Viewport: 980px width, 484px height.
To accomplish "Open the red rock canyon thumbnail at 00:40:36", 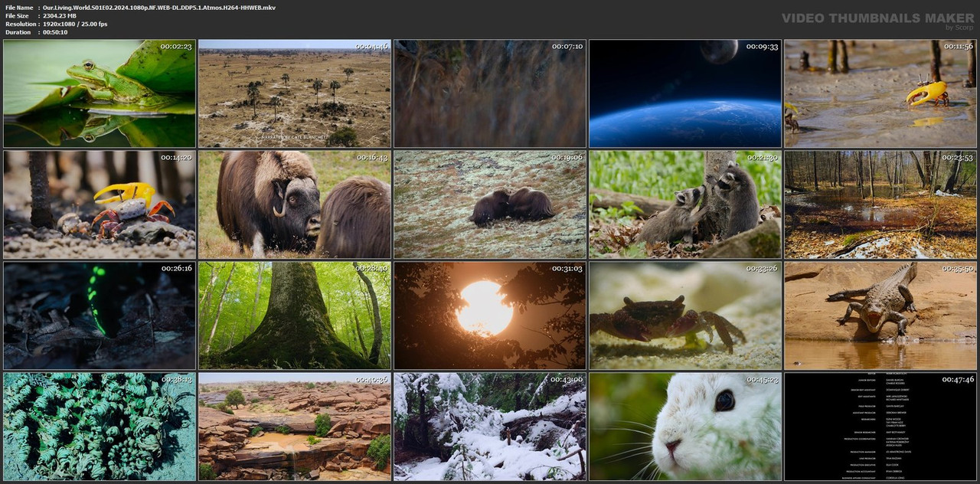I will pos(295,427).
